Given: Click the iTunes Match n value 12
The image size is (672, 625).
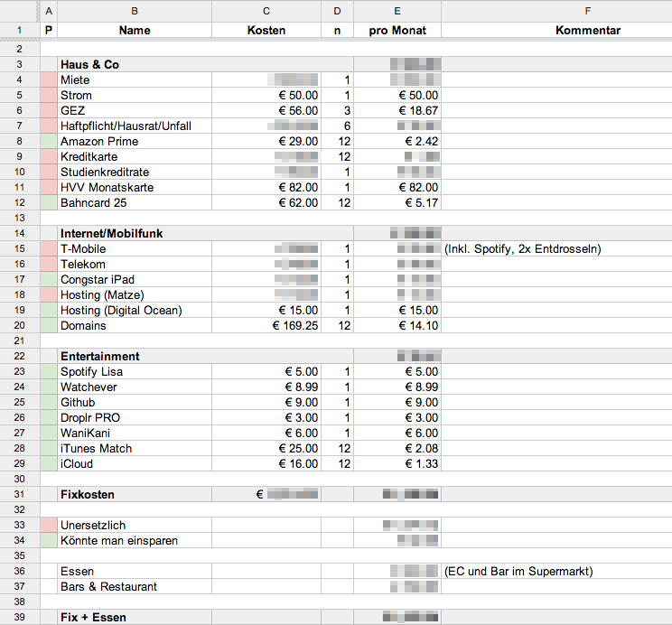Looking at the screenshot, I should [337, 448].
